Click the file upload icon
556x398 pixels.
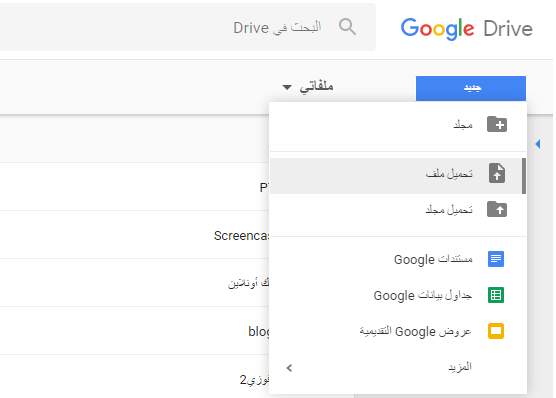pyautogui.click(x=497, y=173)
